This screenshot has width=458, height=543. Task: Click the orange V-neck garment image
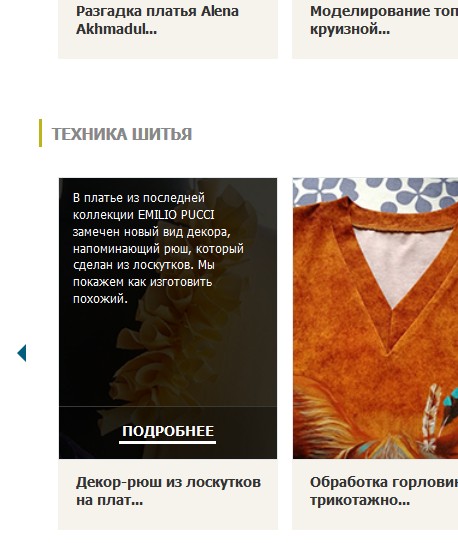(375, 318)
